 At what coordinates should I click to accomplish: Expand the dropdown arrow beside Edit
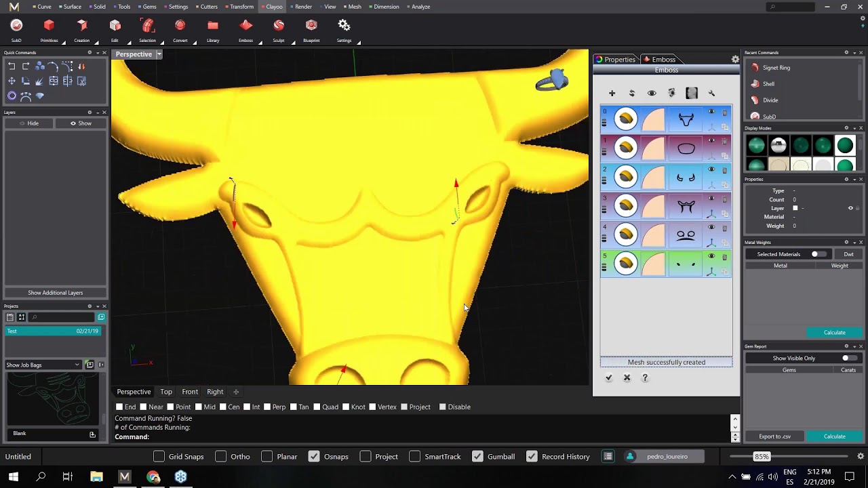point(130,41)
